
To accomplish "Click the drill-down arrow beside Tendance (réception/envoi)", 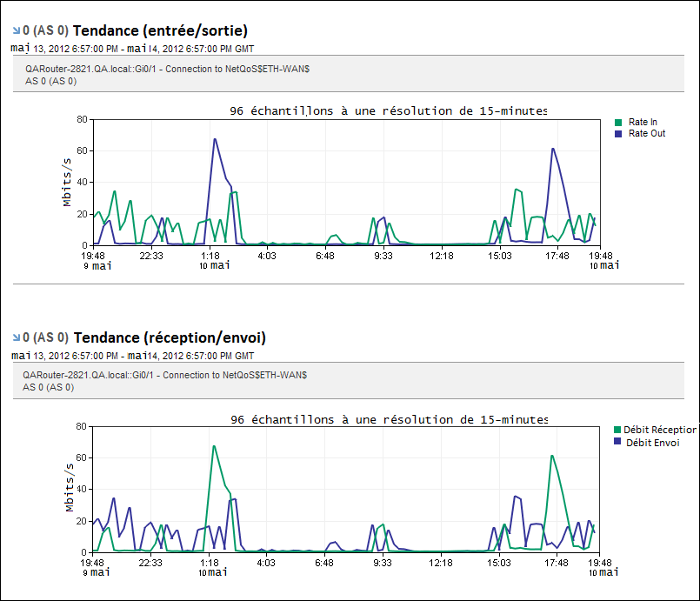I will point(17,337).
